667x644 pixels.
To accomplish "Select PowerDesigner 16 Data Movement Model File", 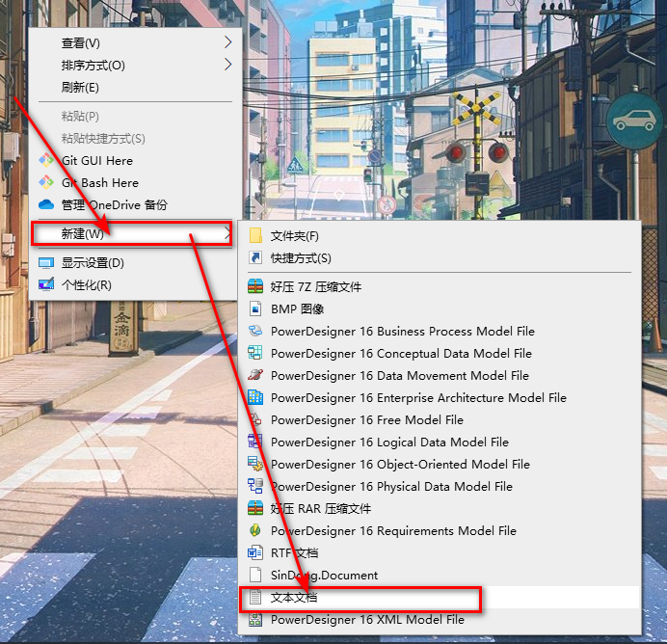I will coord(440,375).
